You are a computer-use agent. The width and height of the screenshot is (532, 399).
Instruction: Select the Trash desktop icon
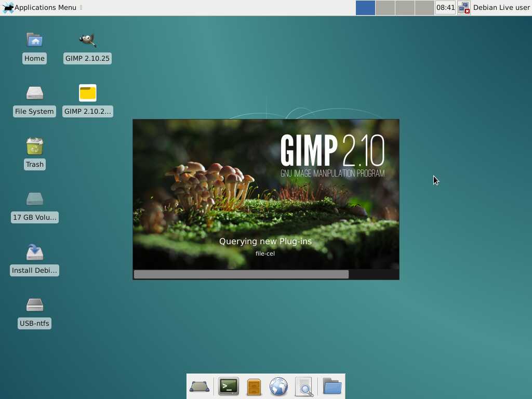pyautogui.click(x=34, y=146)
